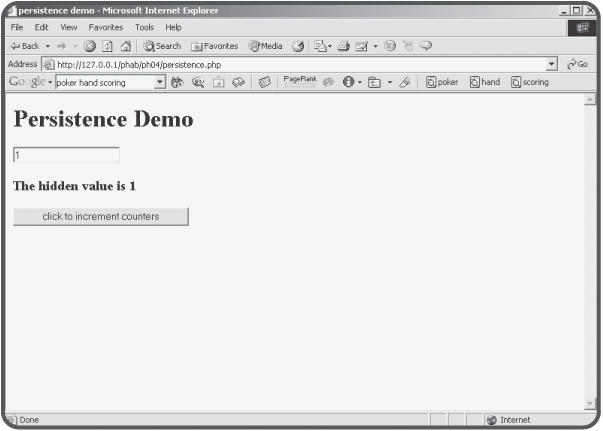Go to Home page icon
Viewport: 603px width, 431px height.
(x=126, y=46)
